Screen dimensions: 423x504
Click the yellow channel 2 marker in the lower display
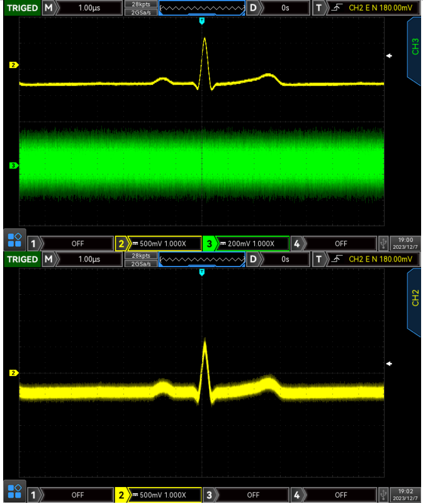13,373
